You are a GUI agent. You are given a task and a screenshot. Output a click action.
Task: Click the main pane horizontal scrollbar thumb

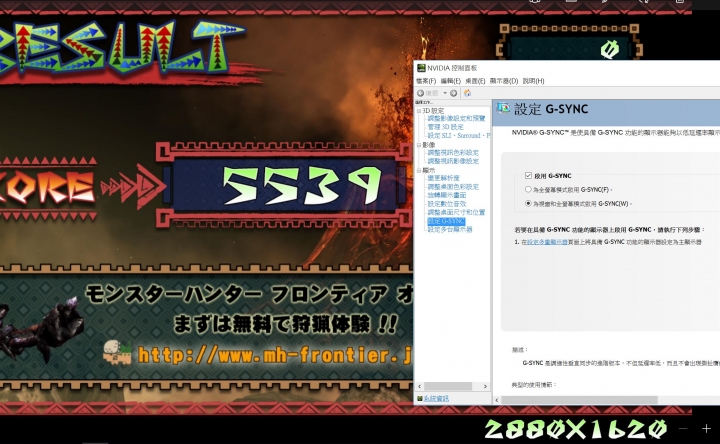tap(579, 400)
